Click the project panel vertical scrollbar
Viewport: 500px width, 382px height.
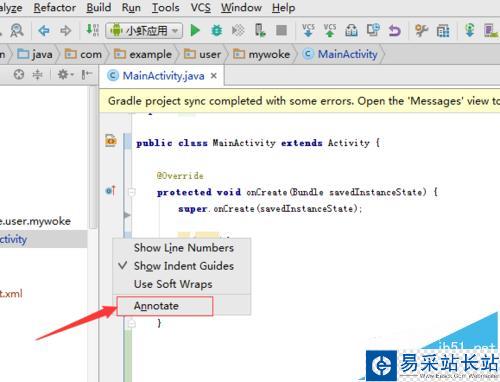coord(93,157)
